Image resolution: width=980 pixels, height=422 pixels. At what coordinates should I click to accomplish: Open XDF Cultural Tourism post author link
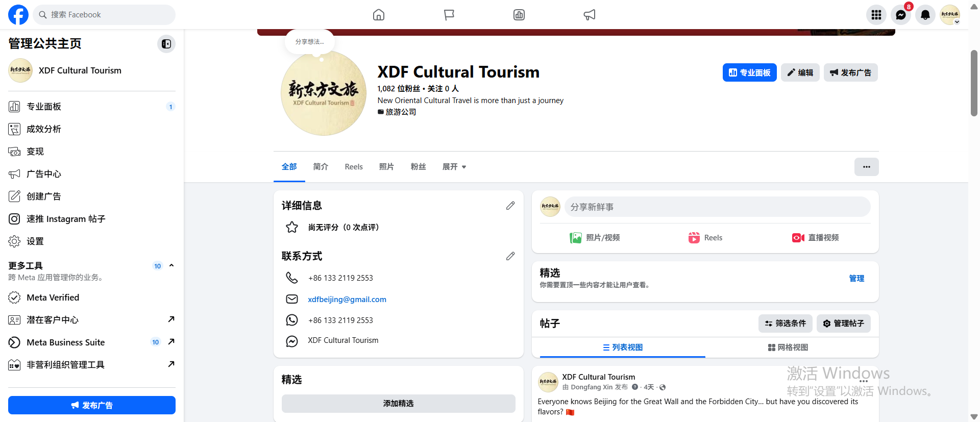coord(599,377)
